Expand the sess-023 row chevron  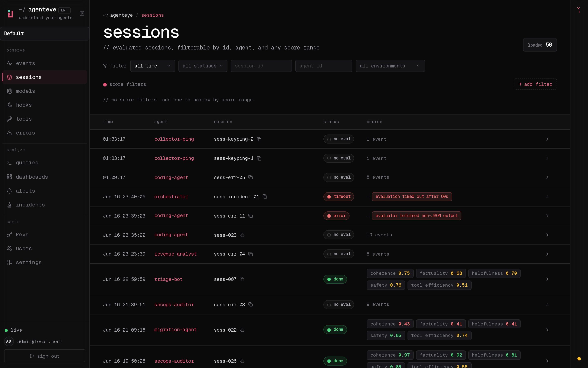click(x=547, y=235)
